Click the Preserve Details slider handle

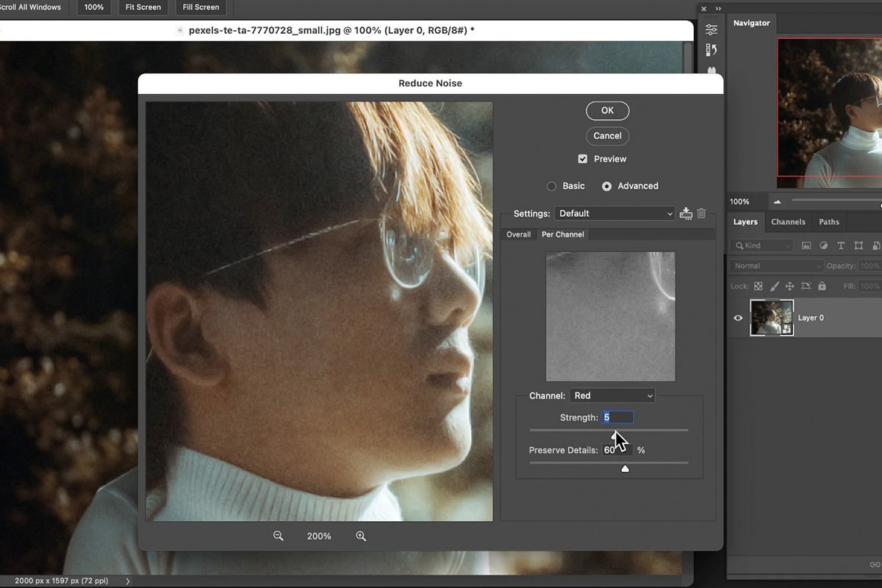tap(625, 468)
